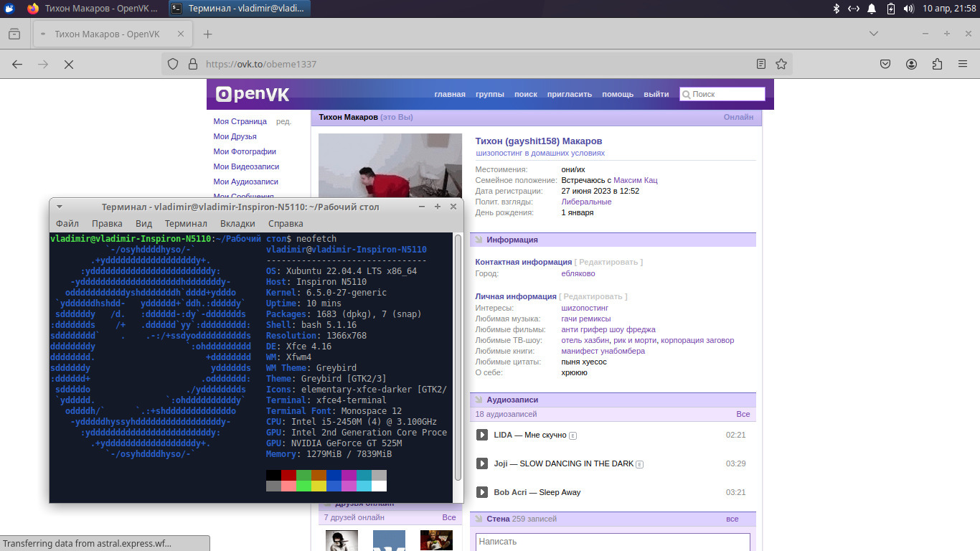The width and height of the screenshot is (980, 551).
Task: Open the Firefox hamburger application menu
Action: coord(963,64)
